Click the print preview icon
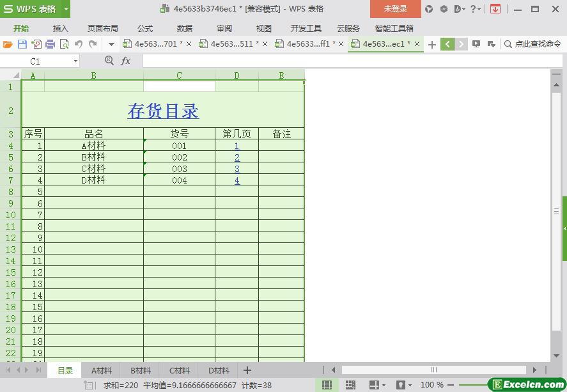This screenshot has height=392, width=567. 64,44
